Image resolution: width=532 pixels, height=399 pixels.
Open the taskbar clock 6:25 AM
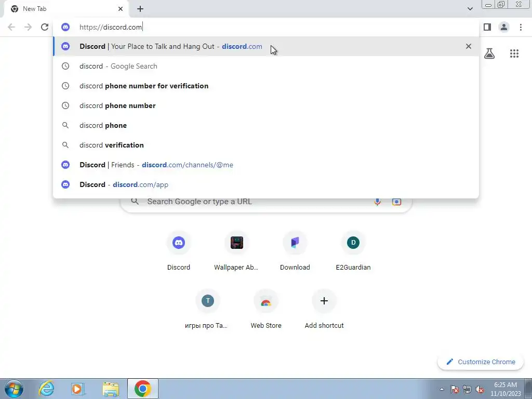coord(506,389)
